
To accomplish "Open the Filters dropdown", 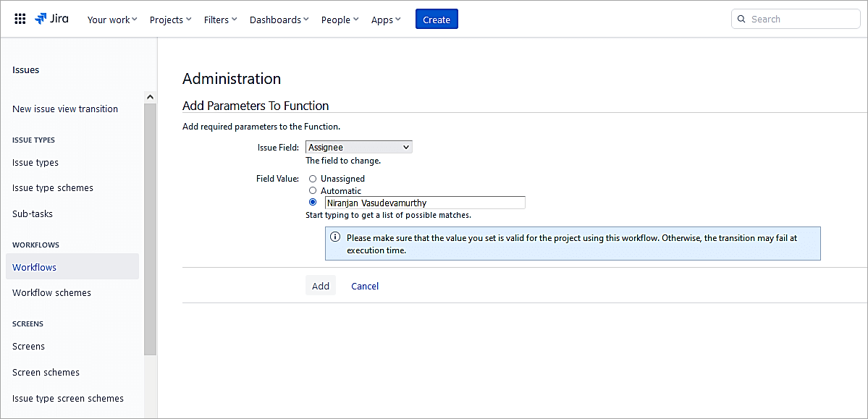I will (219, 20).
